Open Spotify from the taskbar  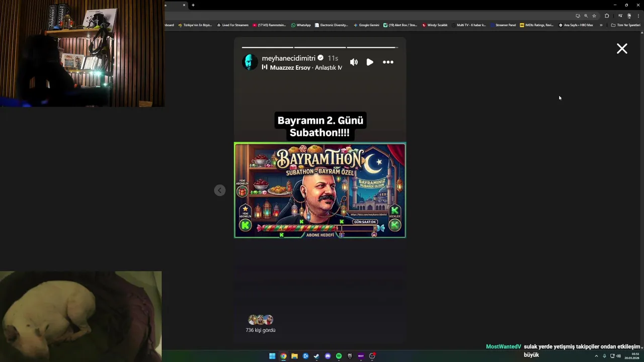[x=339, y=356]
